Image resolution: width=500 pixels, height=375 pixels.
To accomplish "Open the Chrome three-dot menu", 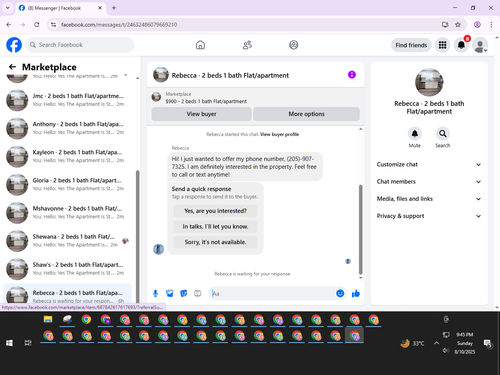I will (x=491, y=25).
